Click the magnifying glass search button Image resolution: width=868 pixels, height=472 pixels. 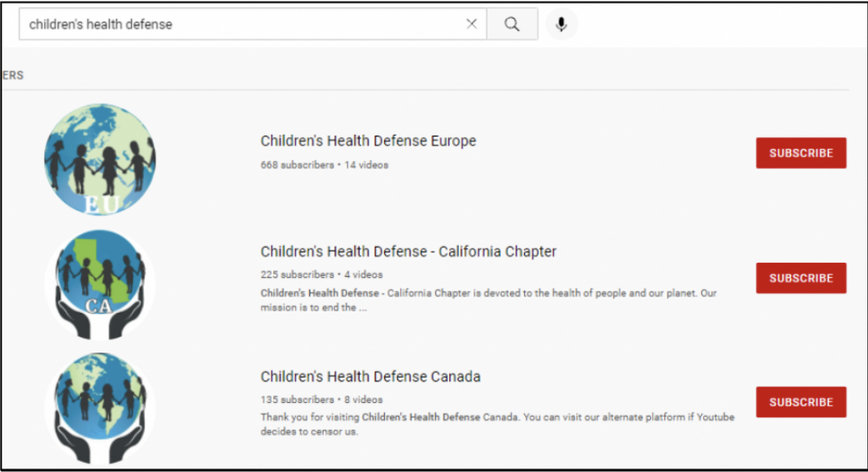tap(512, 24)
